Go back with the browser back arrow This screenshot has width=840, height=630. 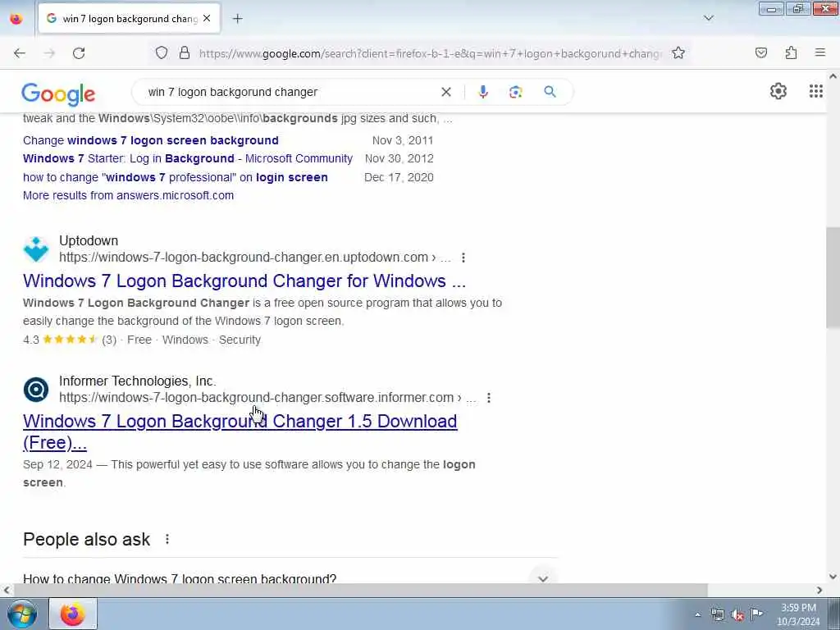[20, 53]
